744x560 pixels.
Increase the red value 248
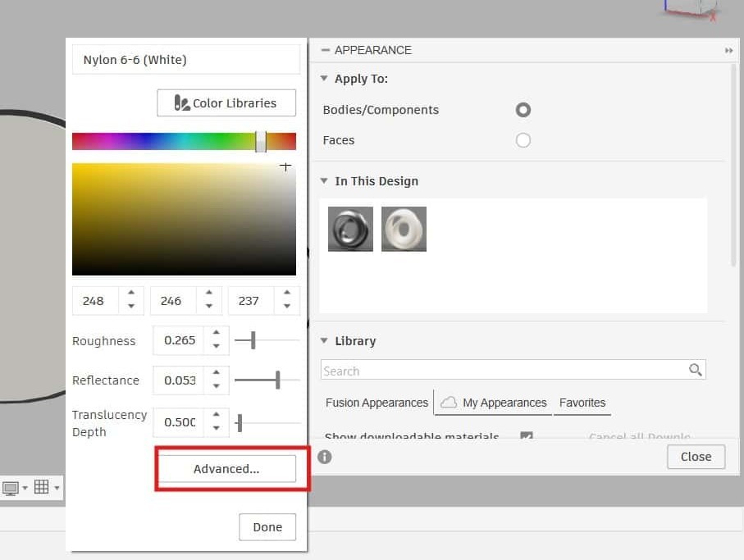[131, 293]
